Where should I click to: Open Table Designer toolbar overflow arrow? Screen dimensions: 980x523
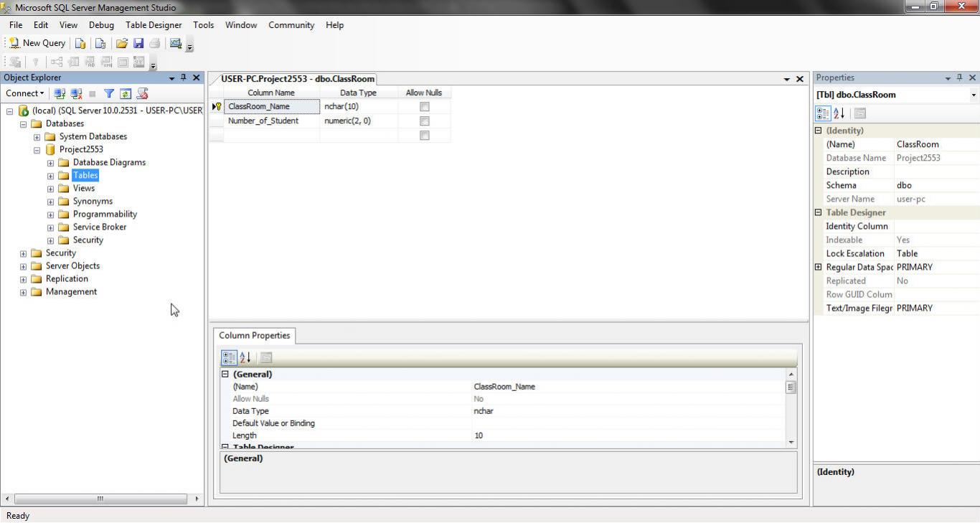click(153, 65)
